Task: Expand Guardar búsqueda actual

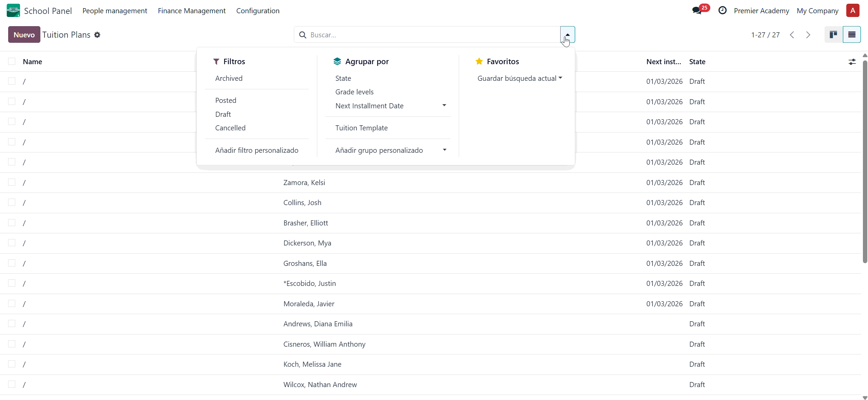Action: pos(520,78)
